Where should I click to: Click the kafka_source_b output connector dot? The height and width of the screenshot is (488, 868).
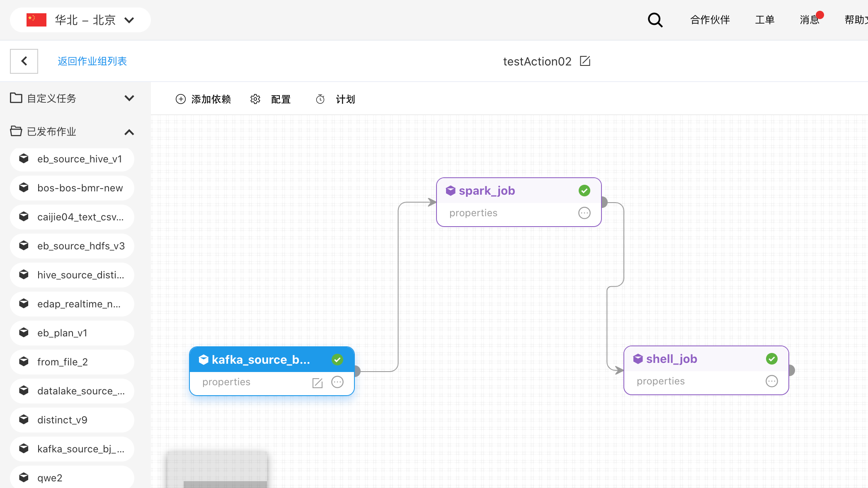[x=357, y=371]
